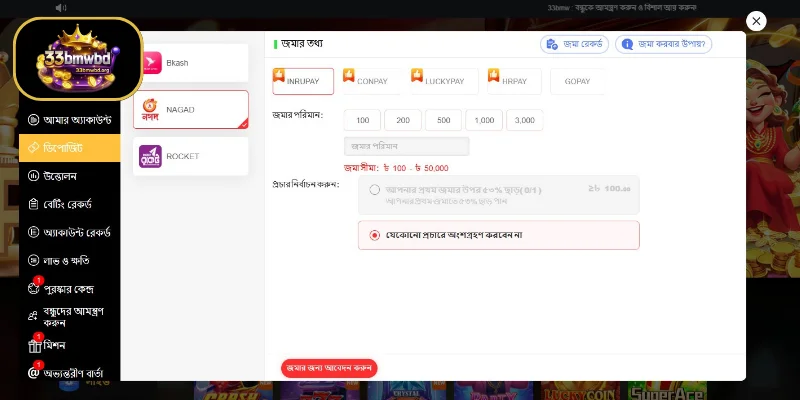The height and width of the screenshot is (400, 800).
Task: Click deposit limit text ৳ 100 - ৳ 50,000
Action: (x=396, y=168)
